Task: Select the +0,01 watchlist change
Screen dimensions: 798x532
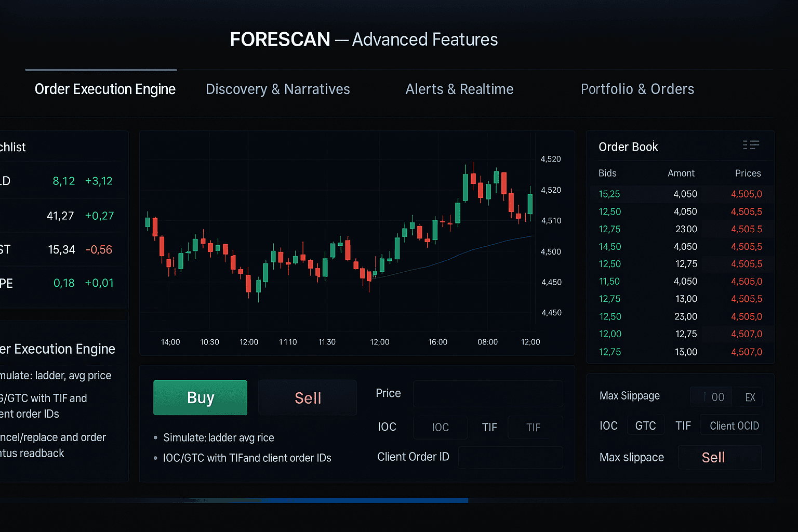Action: tap(99, 283)
